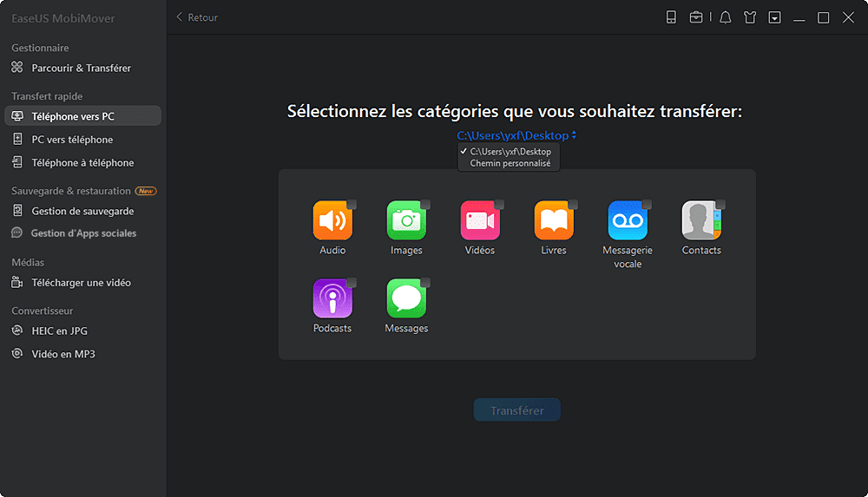Check the box on the Vidéos tile
The width and height of the screenshot is (868, 497).
(x=499, y=205)
